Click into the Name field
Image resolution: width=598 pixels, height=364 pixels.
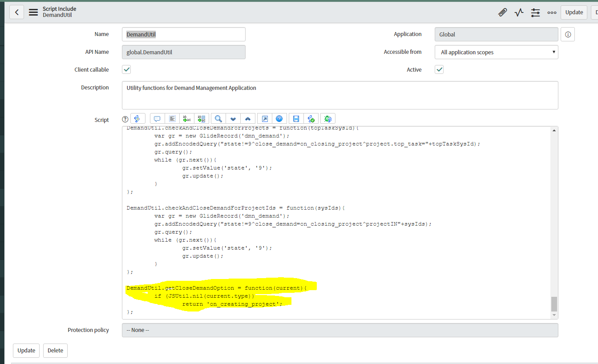pyautogui.click(x=184, y=34)
